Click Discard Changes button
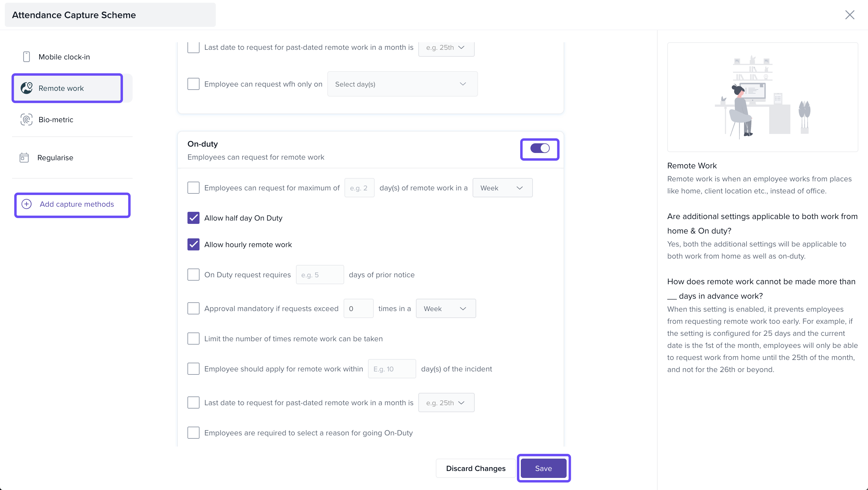The width and height of the screenshot is (868, 490). click(476, 468)
